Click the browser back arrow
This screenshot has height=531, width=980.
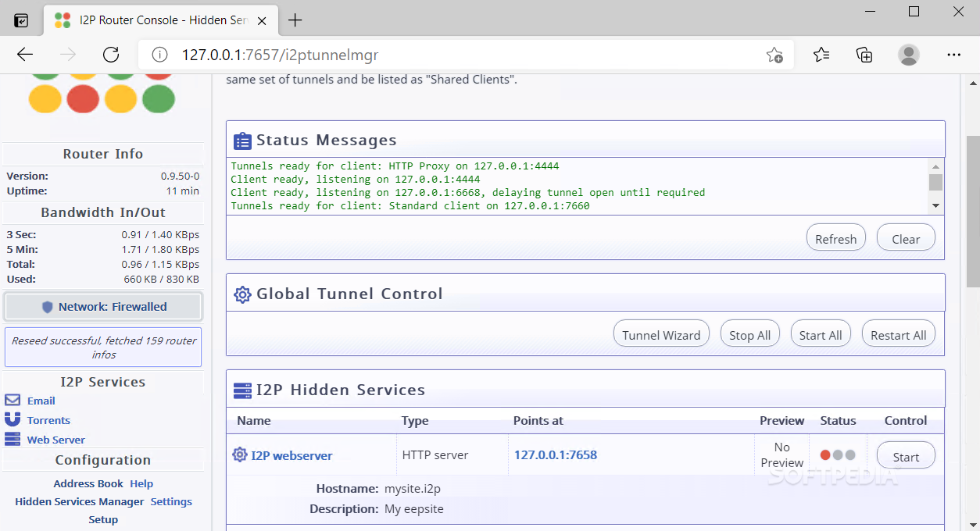coord(25,55)
